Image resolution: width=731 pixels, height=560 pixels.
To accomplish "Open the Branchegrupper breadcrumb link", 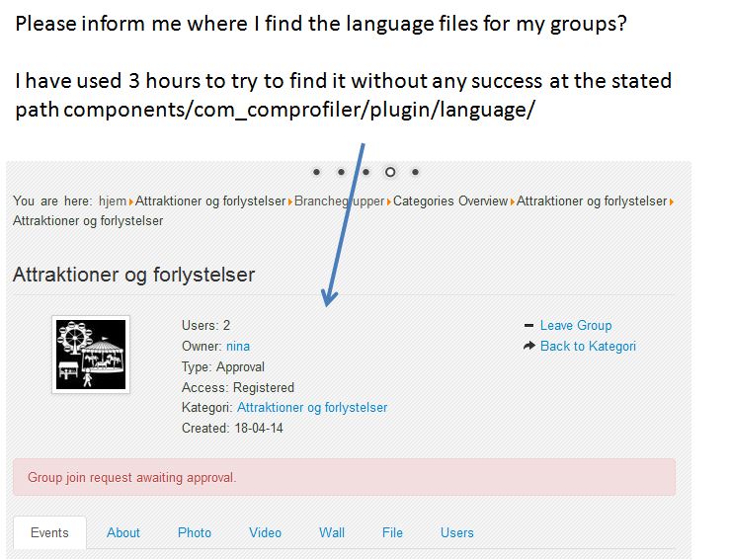I will (x=339, y=200).
